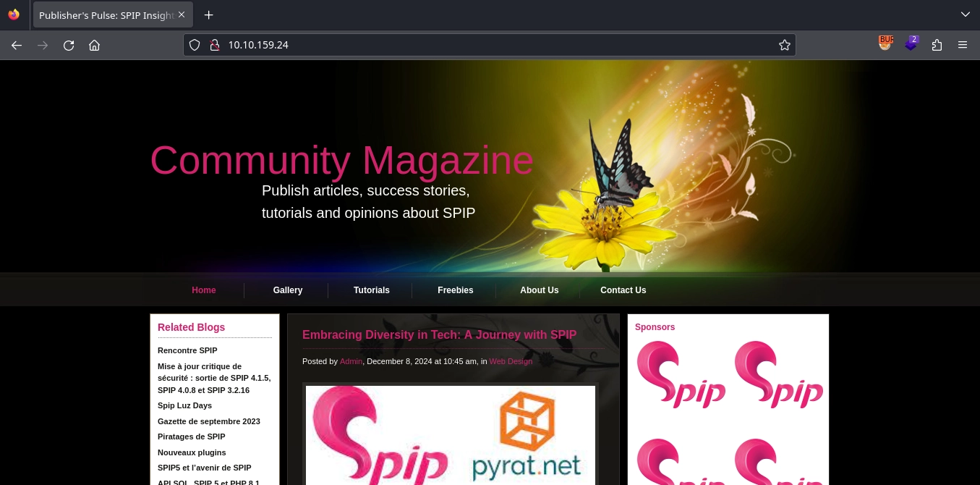The height and width of the screenshot is (485, 980).
Task: Open the Embracing Diversity in Tech article
Action: click(x=439, y=334)
